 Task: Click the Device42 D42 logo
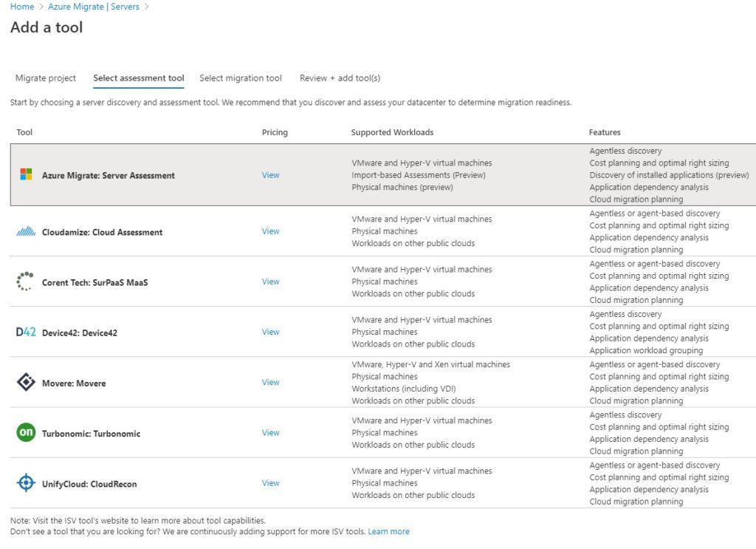(x=26, y=332)
